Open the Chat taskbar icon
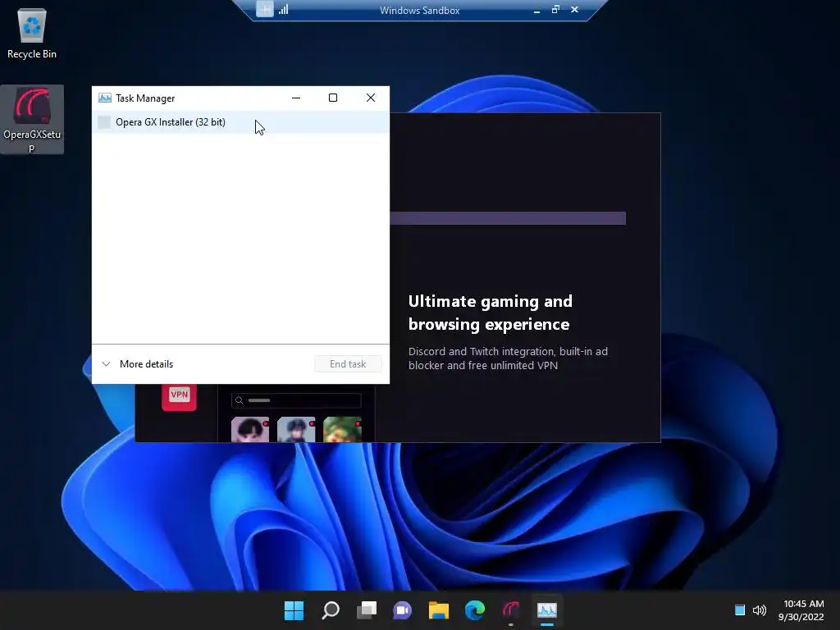This screenshot has height=630, width=840. point(403,610)
